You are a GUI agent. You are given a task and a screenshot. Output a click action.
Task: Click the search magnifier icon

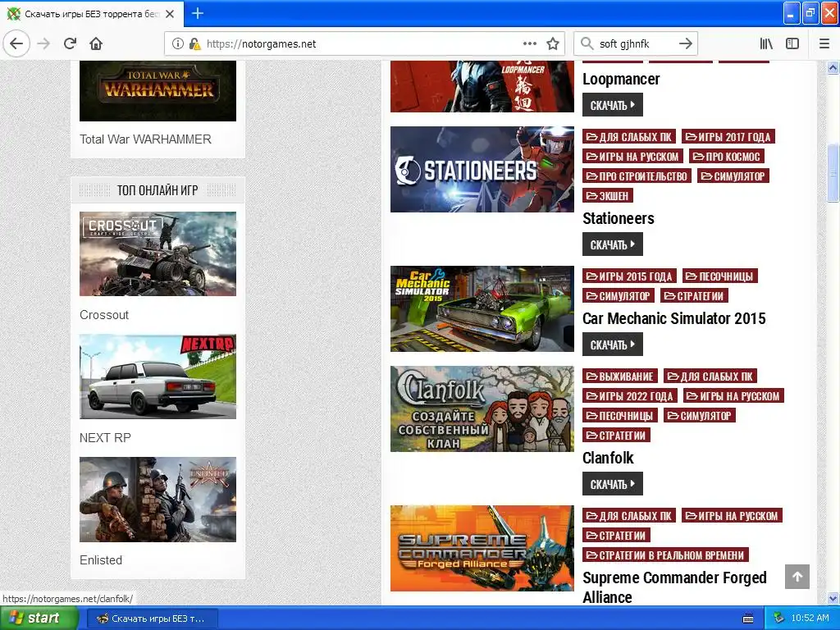pos(587,44)
